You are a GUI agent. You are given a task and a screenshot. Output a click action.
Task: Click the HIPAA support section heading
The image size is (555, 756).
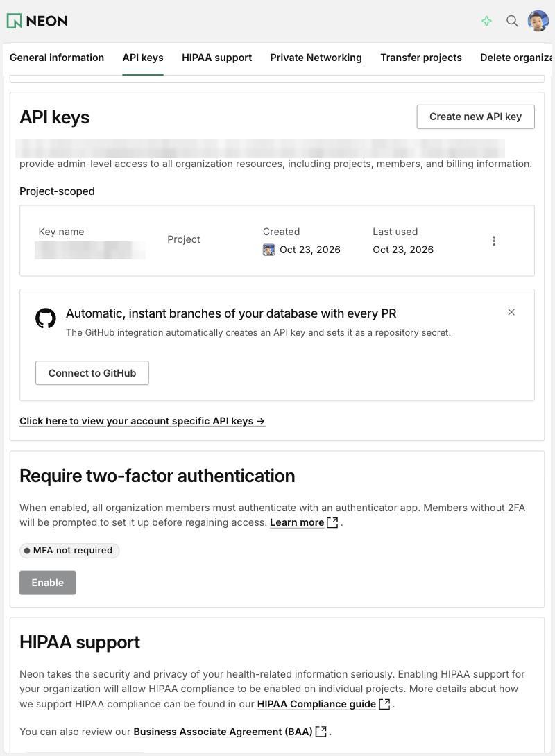click(80, 642)
